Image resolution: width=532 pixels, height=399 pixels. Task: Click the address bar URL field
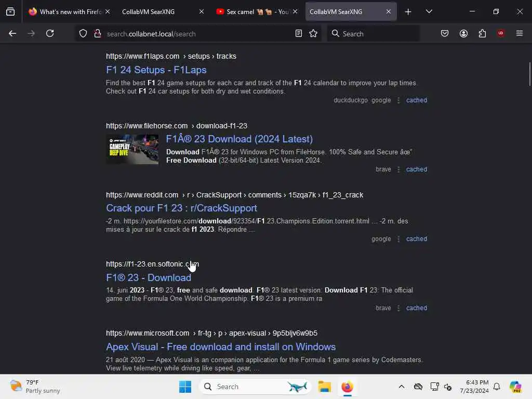[198, 34]
